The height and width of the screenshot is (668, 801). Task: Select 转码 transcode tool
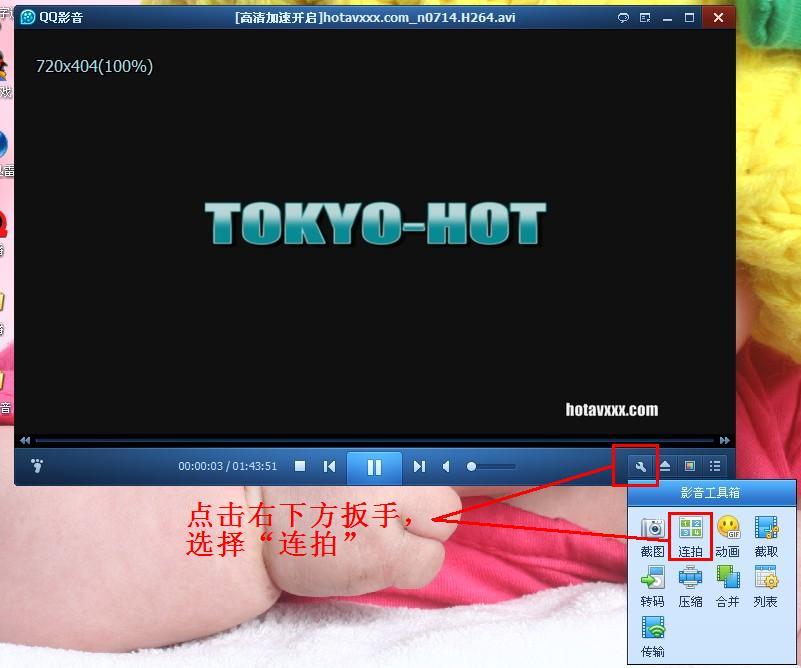tap(652, 587)
